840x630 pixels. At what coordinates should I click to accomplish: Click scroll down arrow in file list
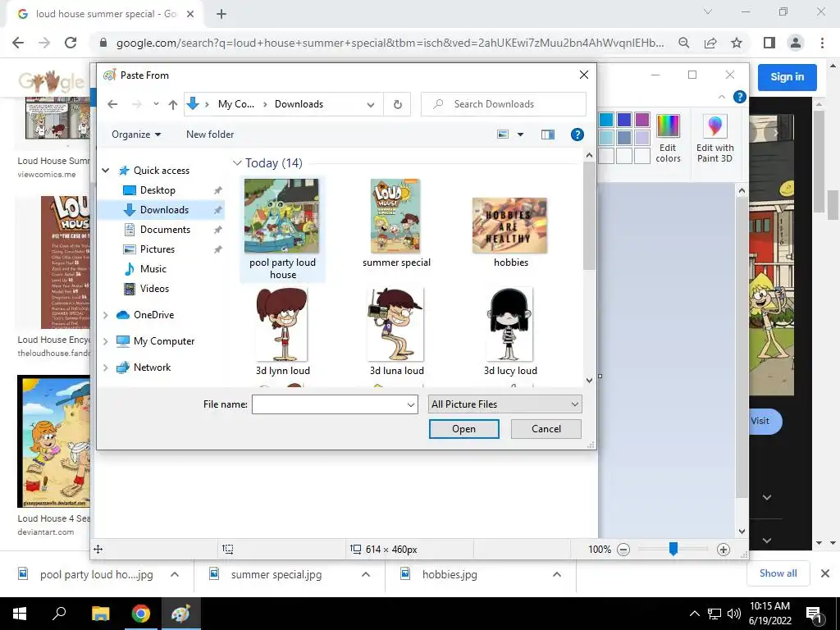tap(589, 381)
